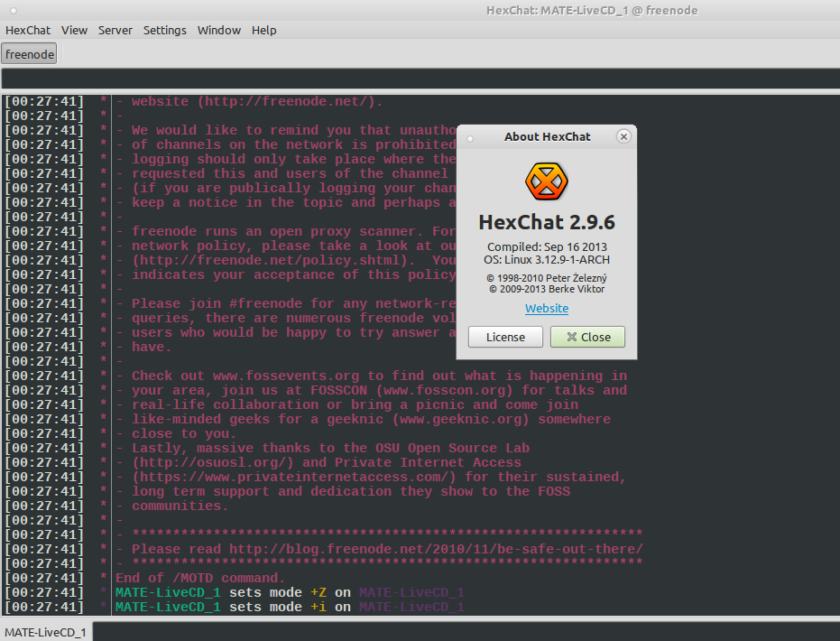Open the www.geeknic.org address
This screenshot has width=840, height=641.
coord(461,420)
